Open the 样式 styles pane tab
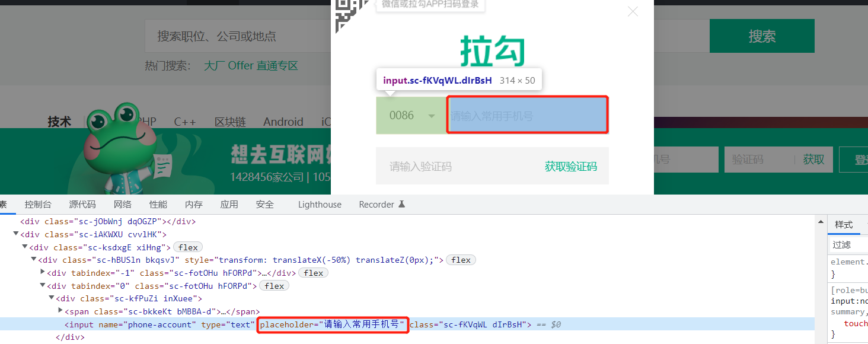This screenshot has width=868, height=344. [844, 225]
